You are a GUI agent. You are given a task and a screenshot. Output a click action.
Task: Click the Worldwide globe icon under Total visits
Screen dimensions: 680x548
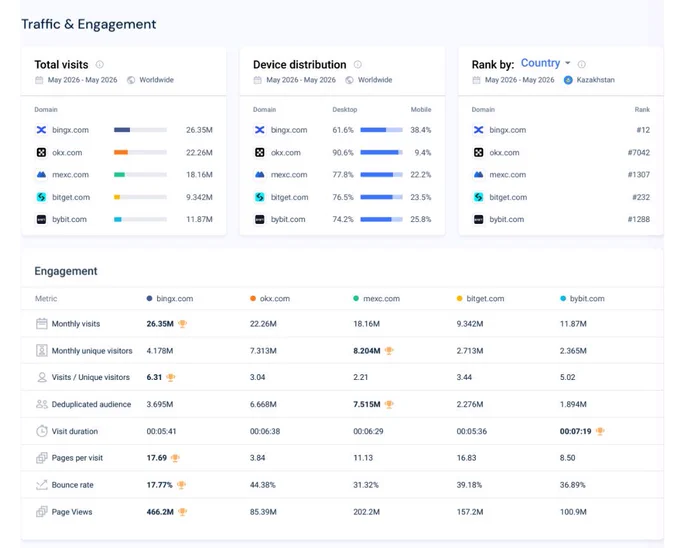[131, 80]
